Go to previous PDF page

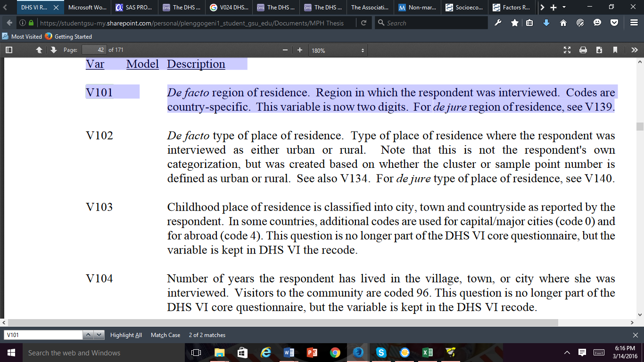point(40,50)
